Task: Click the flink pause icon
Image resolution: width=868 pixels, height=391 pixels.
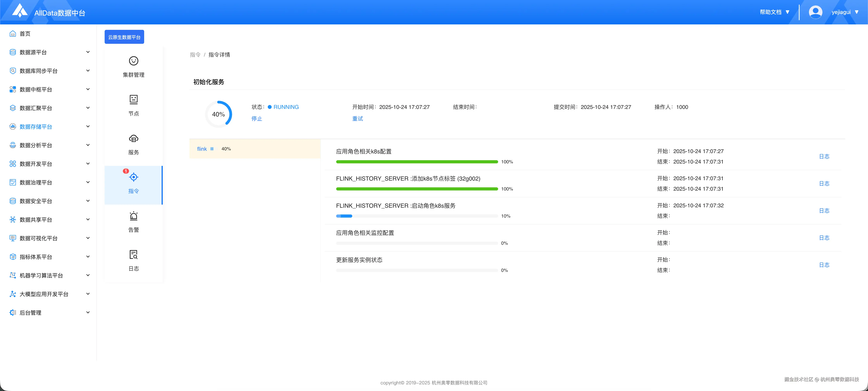Action: [212, 149]
